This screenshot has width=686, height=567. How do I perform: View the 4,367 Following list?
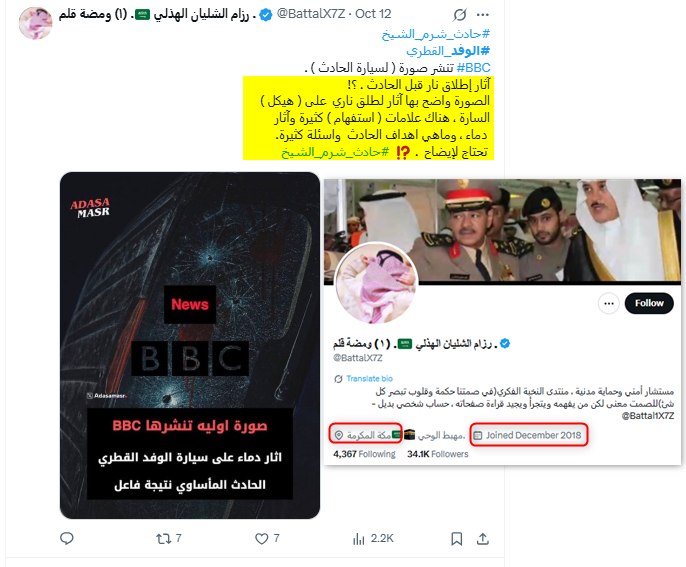tap(364, 454)
